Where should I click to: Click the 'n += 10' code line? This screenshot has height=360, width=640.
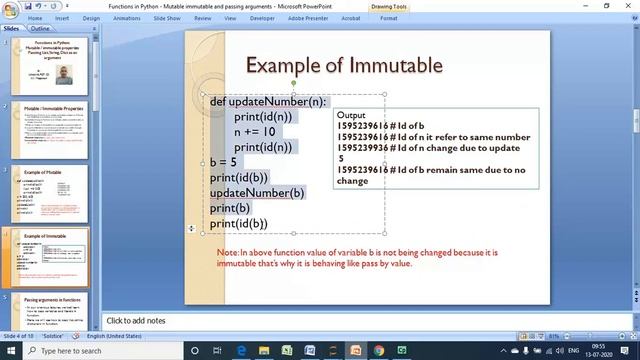pos(255,132)
